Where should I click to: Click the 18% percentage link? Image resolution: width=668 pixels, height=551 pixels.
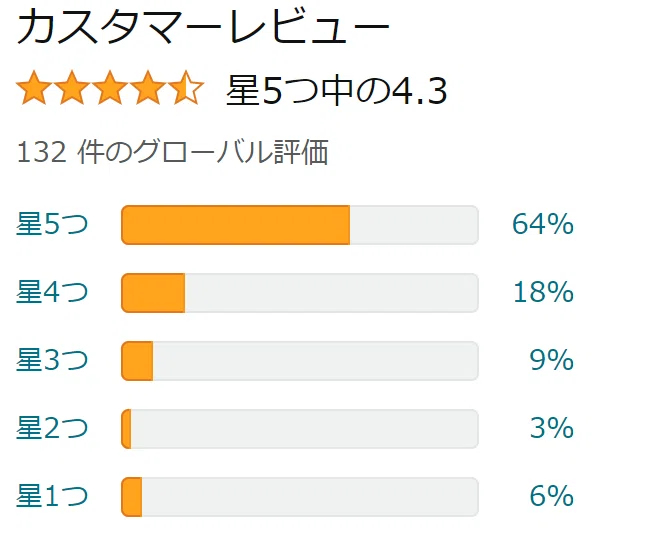coord(543,292)
